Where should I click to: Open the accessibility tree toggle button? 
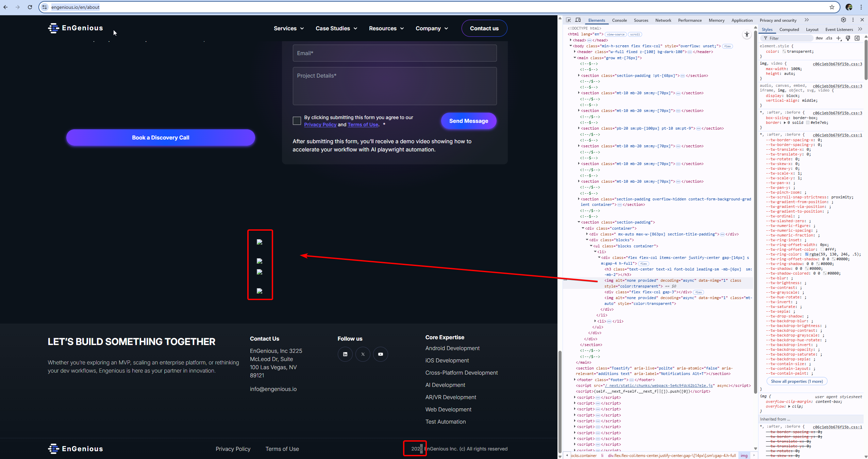tap(747, 34)
